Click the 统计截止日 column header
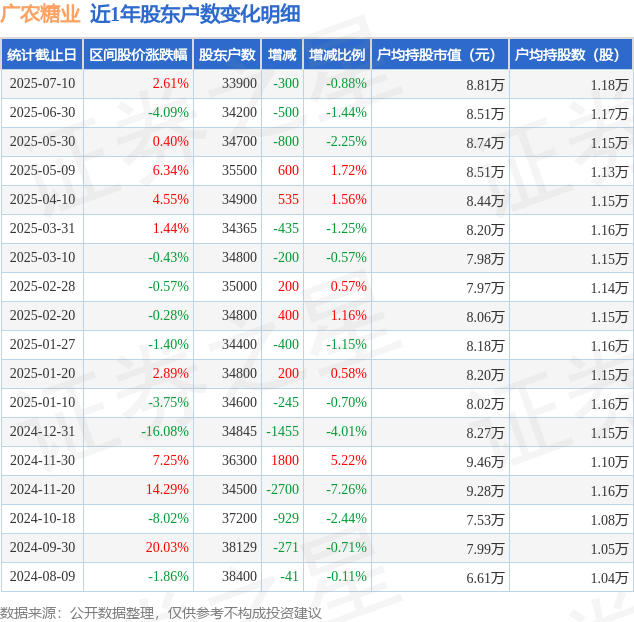 42,55
